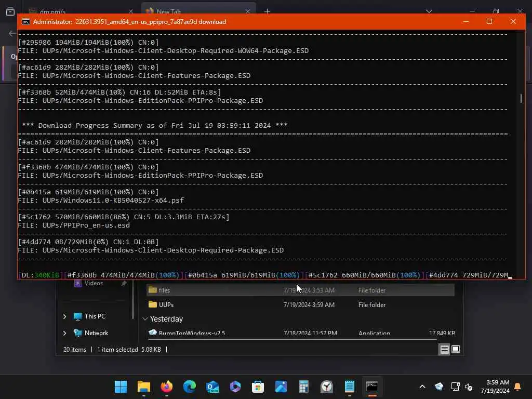This screenshot has height=399, width=532.
Task: Open File Explorer from the taskbar
Action: pyautogui.click(x=144, y=387)
